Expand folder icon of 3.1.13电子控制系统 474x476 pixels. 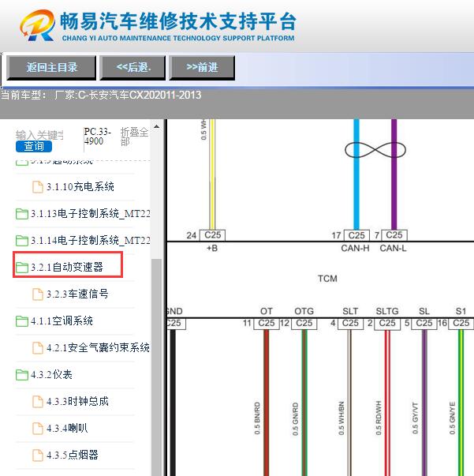pos(22,214)
